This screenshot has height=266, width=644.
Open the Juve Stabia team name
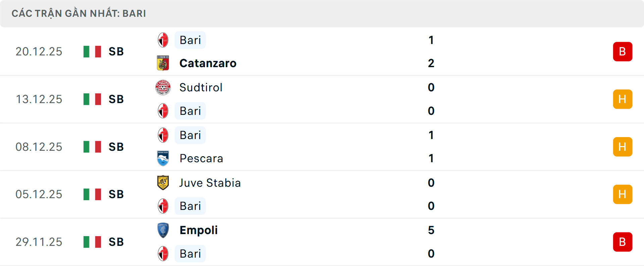pyautogui.click(x=210, y=183)
